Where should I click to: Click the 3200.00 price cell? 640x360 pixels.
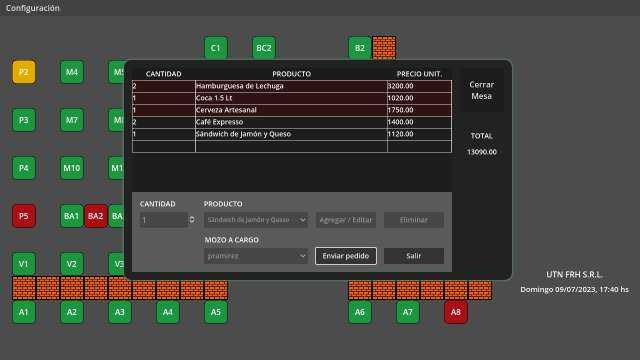(419, 86)
